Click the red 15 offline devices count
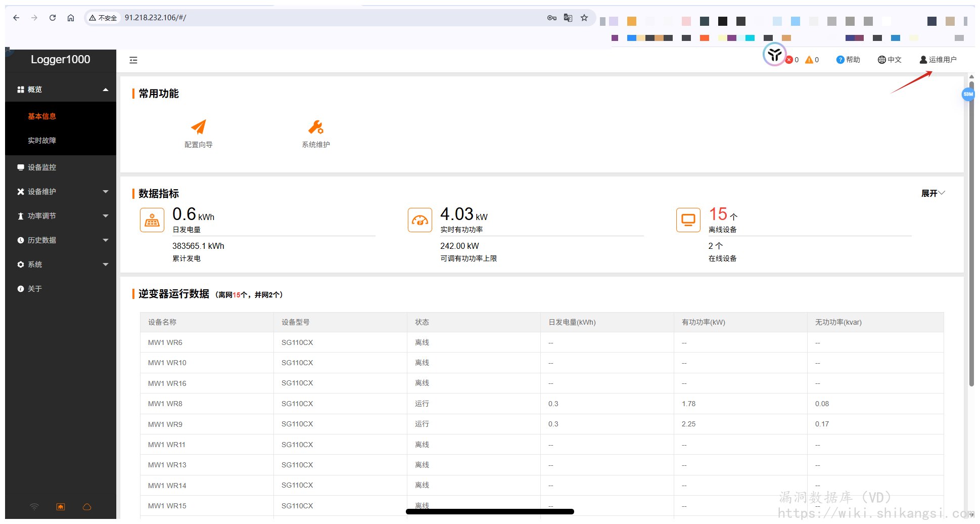 [x=718, y=214]
